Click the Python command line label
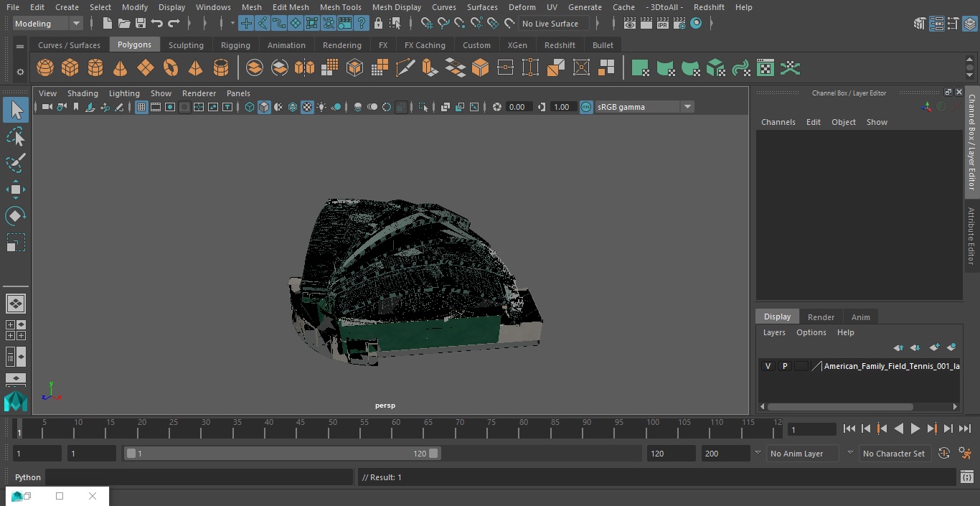The height and width of the screenshot is (506, 980). coord(28,477)
